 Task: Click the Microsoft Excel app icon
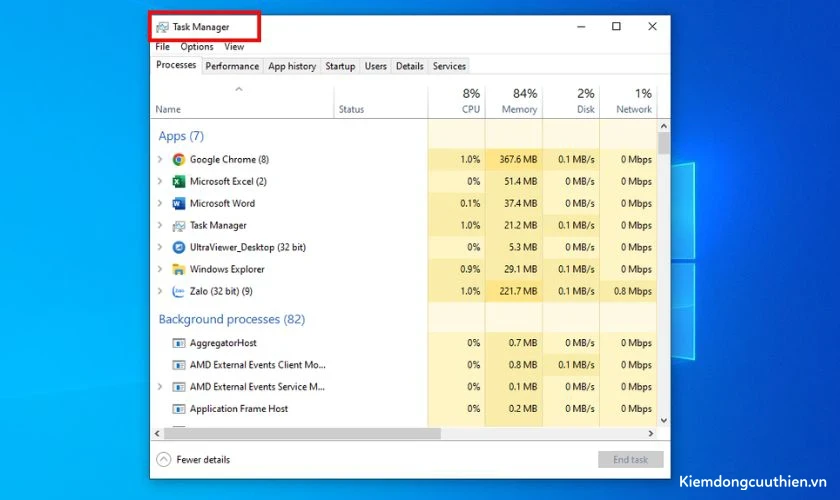tap(178, 181)
